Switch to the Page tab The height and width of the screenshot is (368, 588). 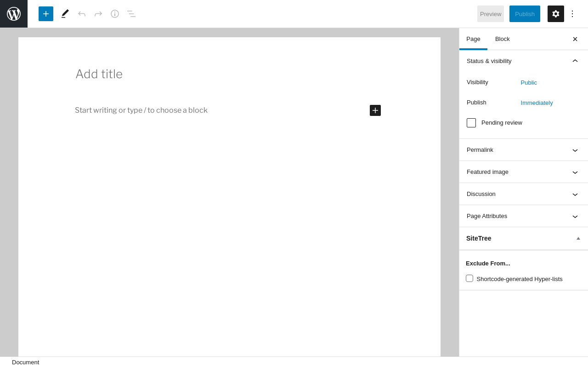point(473,39)
